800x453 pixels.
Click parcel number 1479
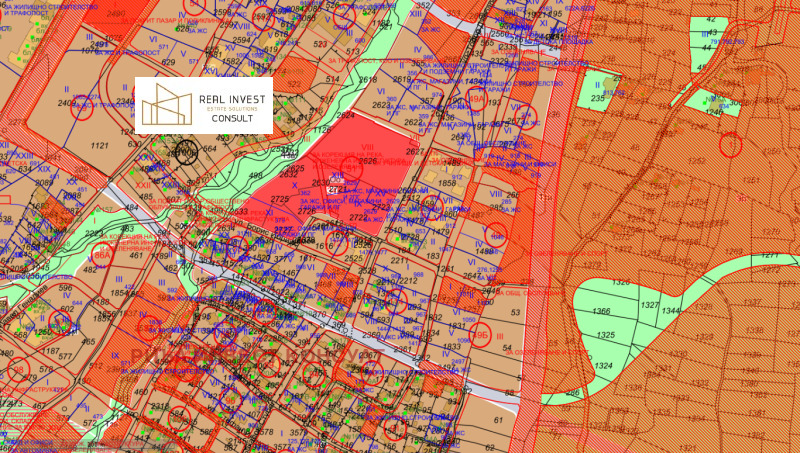pyautogui.click(x=440, y=233)
